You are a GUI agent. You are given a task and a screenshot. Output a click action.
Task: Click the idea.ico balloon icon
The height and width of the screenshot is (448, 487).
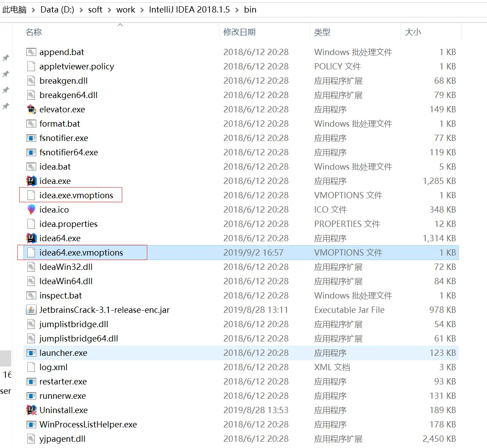31,209
